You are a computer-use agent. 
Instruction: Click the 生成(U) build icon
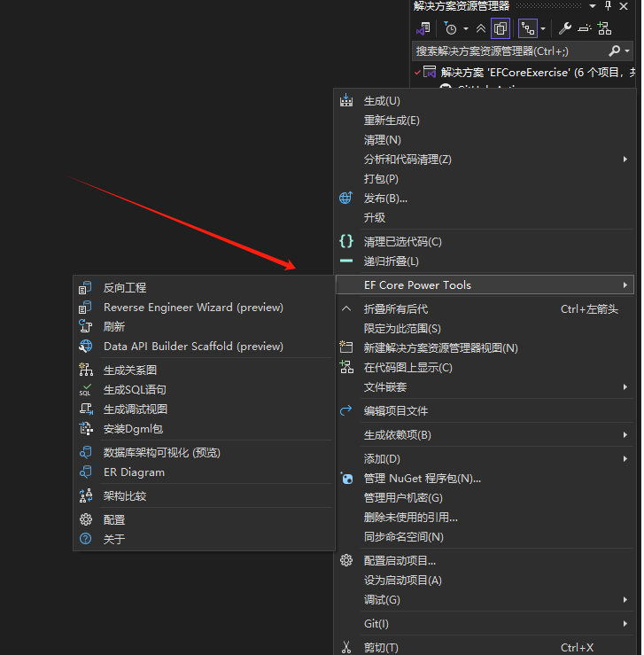tap(346, 101)
